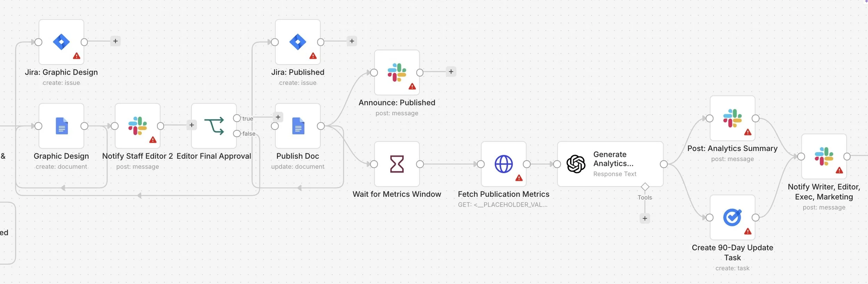The image size is (868, 284).
Task: Click warning triangle on Notify Writer, Editor node
Action: 840,170
